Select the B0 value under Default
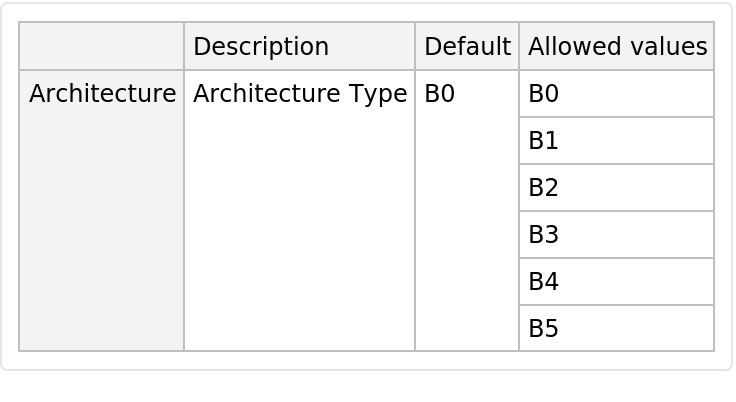The height and width of the screenshot is (402, 736). tap(439, 94)
